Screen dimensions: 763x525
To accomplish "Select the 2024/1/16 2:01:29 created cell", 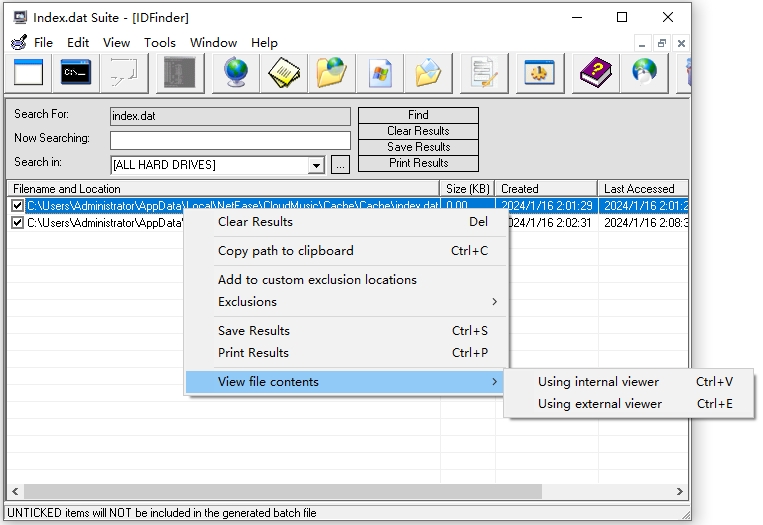I will pos(547,206).
